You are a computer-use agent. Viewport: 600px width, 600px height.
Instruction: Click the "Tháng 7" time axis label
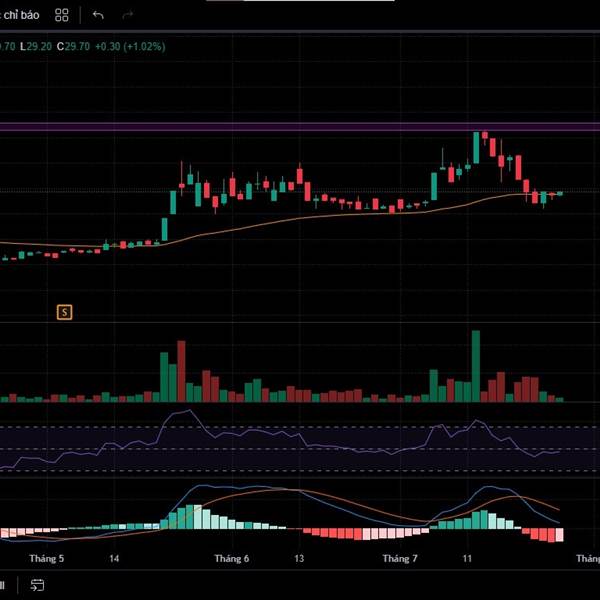coord(400,559)
